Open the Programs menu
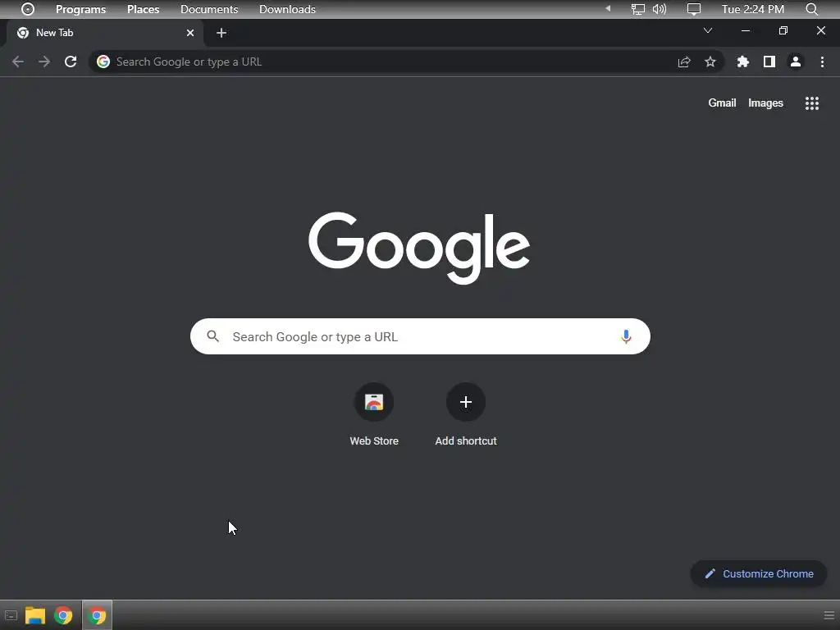The width and height of the screenshot is (840, 630). pyautogui.click(x=81, y=9)
